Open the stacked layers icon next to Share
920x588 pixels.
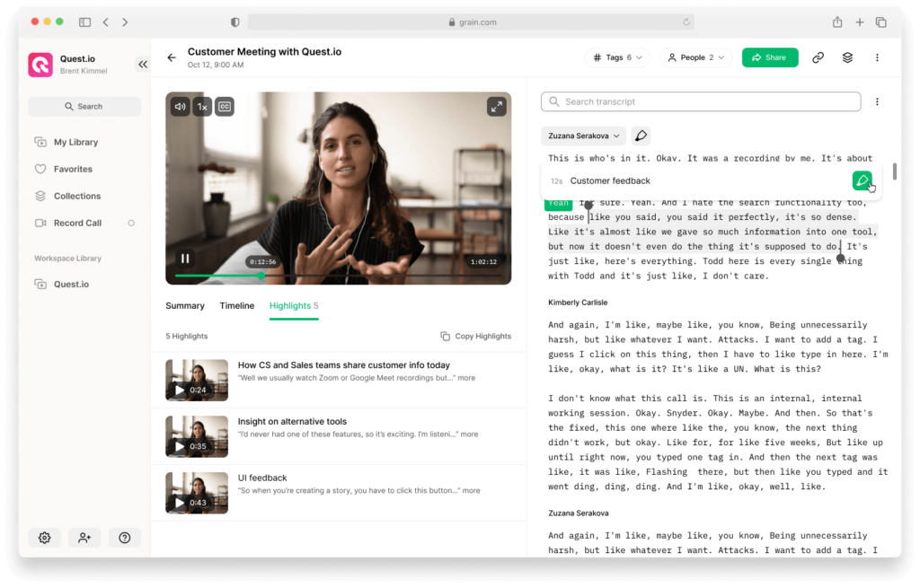click(x=847, y=57)
